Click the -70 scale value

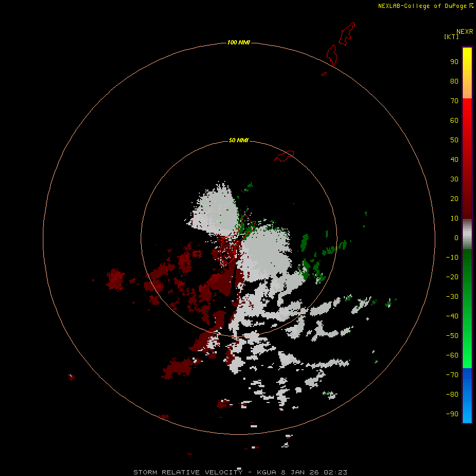452,375
